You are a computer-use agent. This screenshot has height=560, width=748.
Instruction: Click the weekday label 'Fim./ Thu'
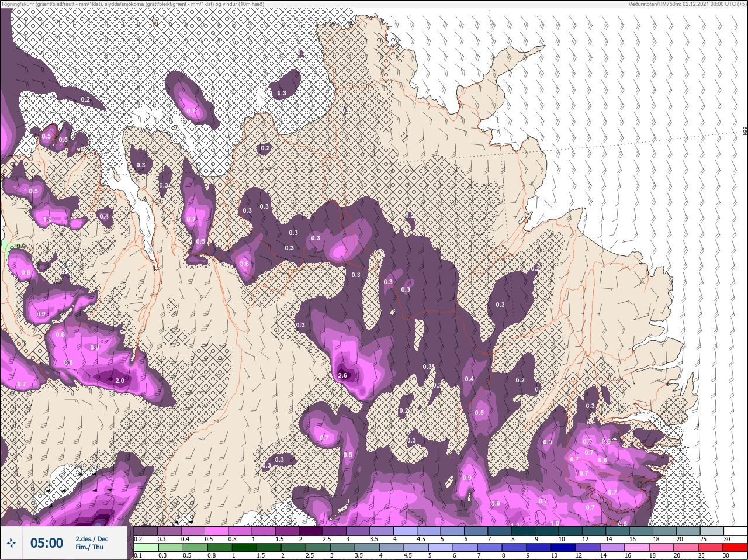(89, 548)
